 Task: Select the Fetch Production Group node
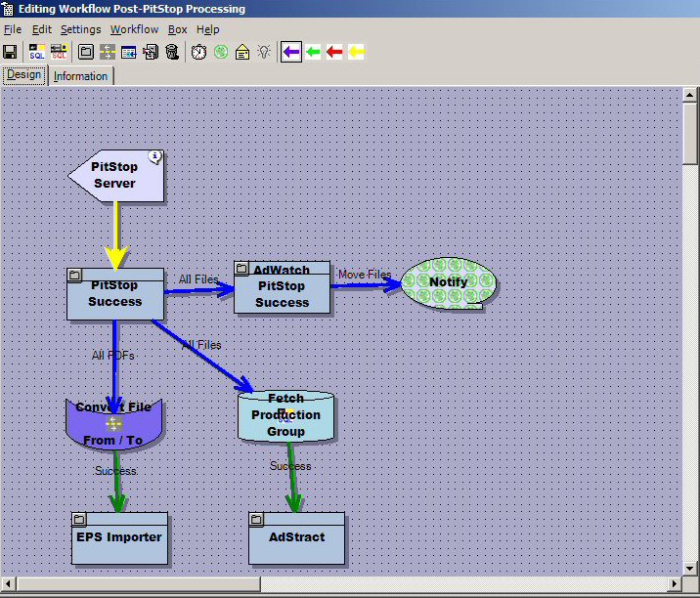pos(285,415)
